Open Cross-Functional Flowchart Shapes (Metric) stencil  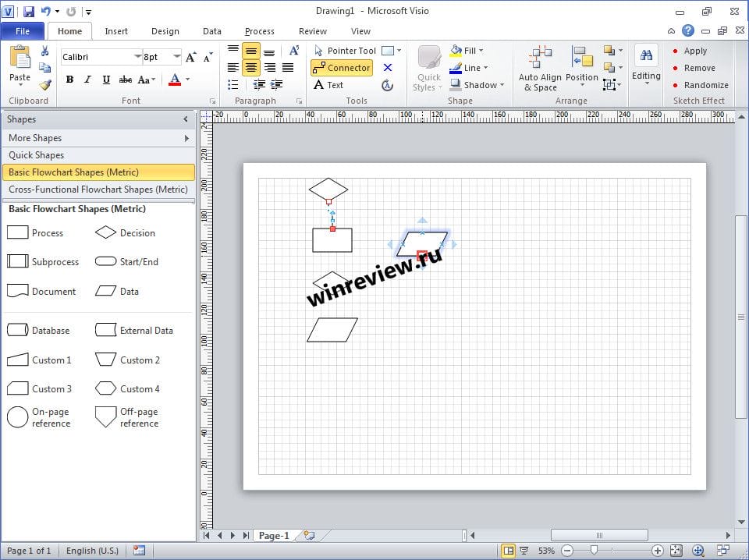pos(98,190)
